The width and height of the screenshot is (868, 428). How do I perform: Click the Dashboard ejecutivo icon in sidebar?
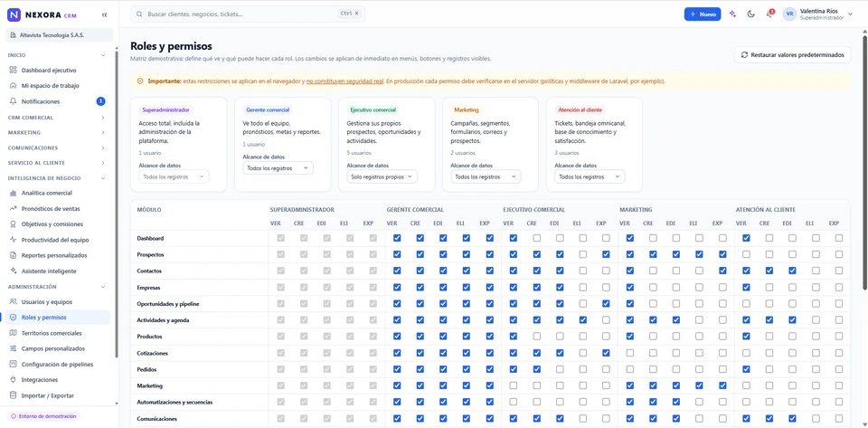14,71
